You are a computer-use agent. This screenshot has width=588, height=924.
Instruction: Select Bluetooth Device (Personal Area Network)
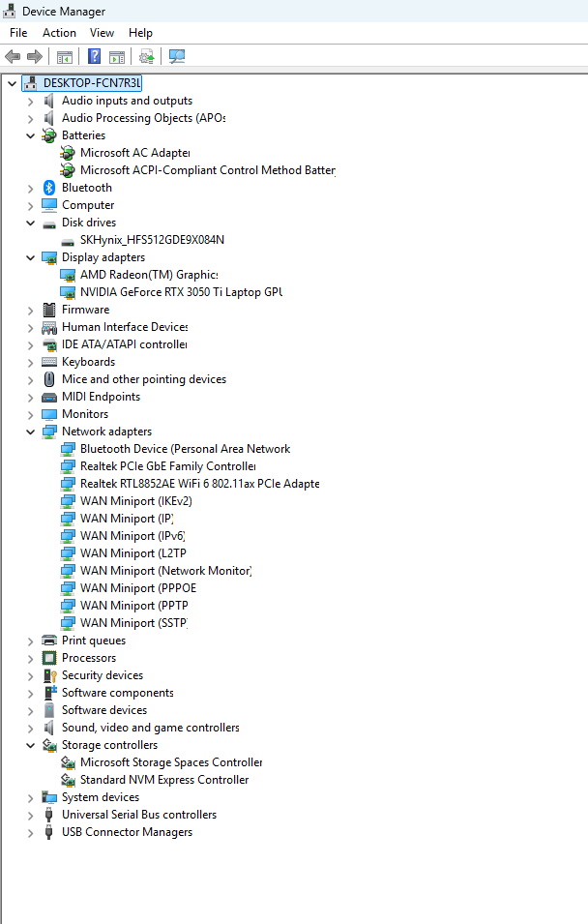point(186,449)
